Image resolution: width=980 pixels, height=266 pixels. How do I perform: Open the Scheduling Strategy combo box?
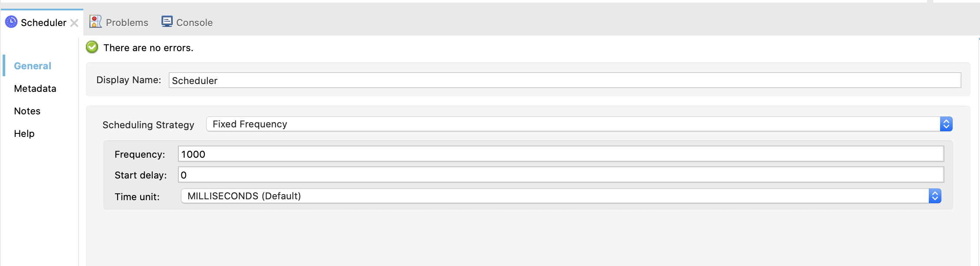(x=564, y=124)
